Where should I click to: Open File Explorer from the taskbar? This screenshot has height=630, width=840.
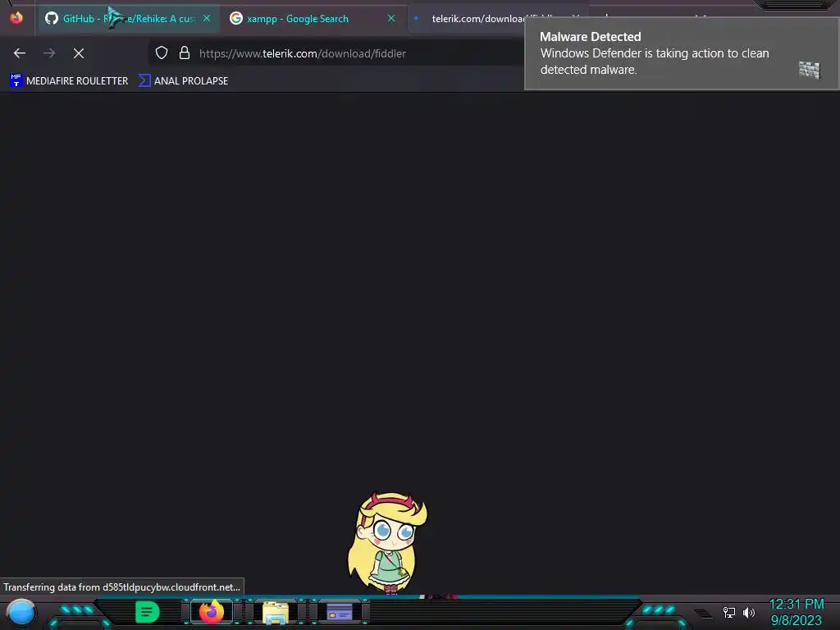[x=276, y=613]
